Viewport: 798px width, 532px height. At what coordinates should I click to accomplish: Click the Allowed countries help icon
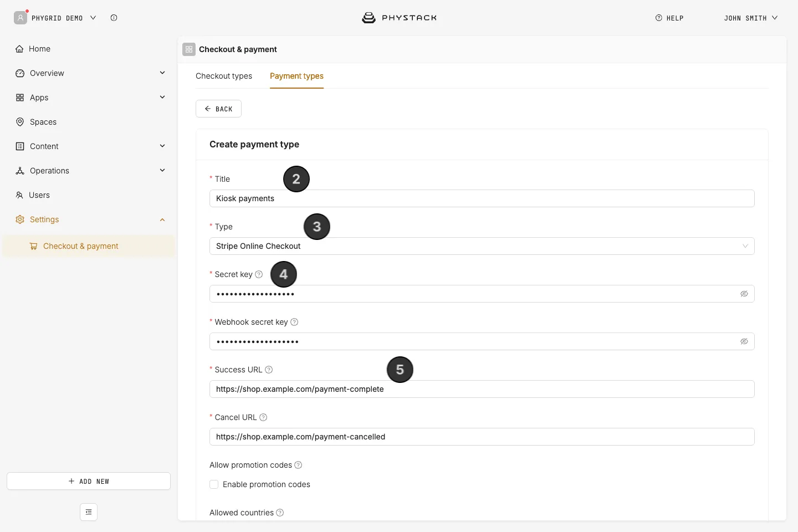tap(280, 513)
